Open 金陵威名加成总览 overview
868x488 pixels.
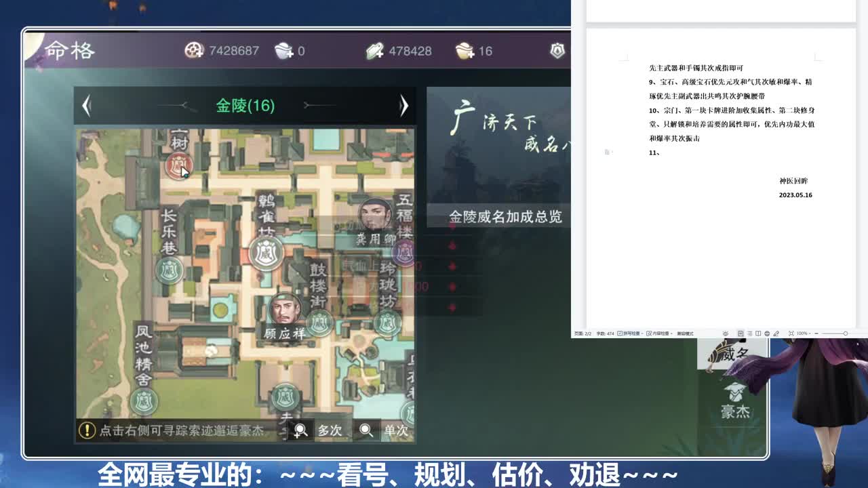pyautogui.click(x=505, y=217)
